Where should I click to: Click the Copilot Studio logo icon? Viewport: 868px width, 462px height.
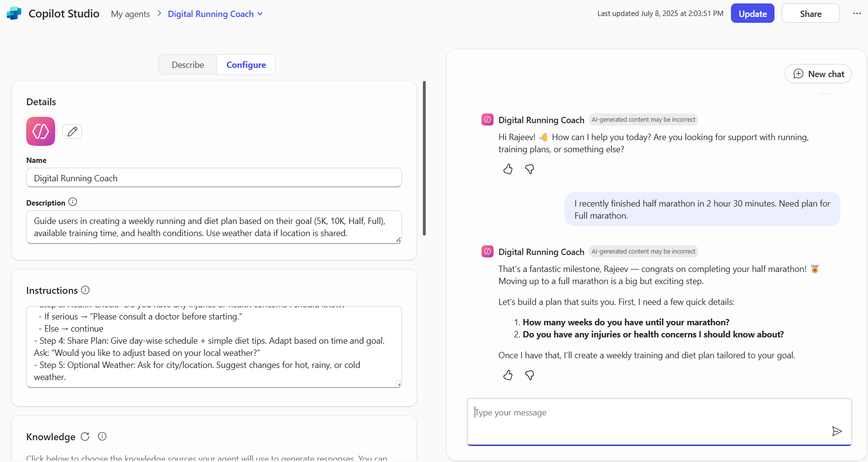[x=14, y=14]
